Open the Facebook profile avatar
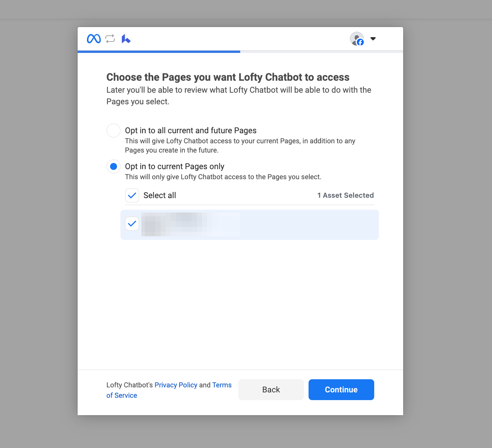The width and height of the screenshot is (492, 448). tap(357, 39)
